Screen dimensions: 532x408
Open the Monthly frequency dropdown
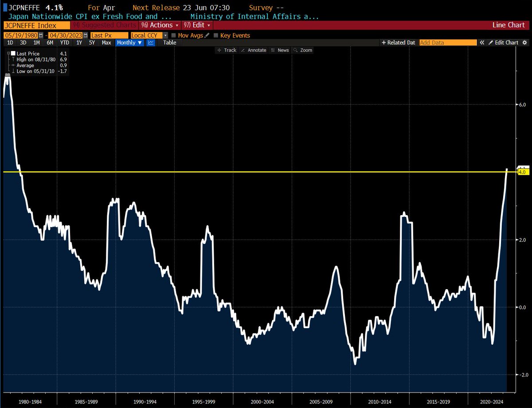coord(129,42)
